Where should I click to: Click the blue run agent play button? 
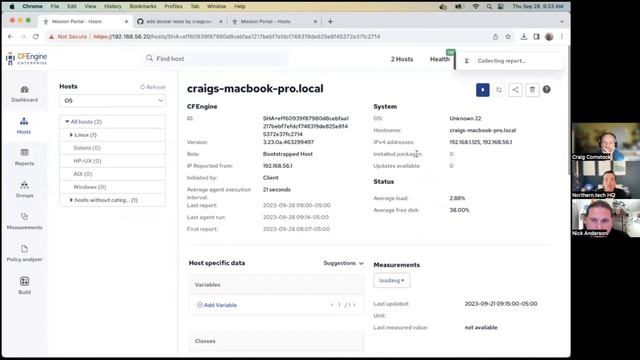click(x=482, y=90)
